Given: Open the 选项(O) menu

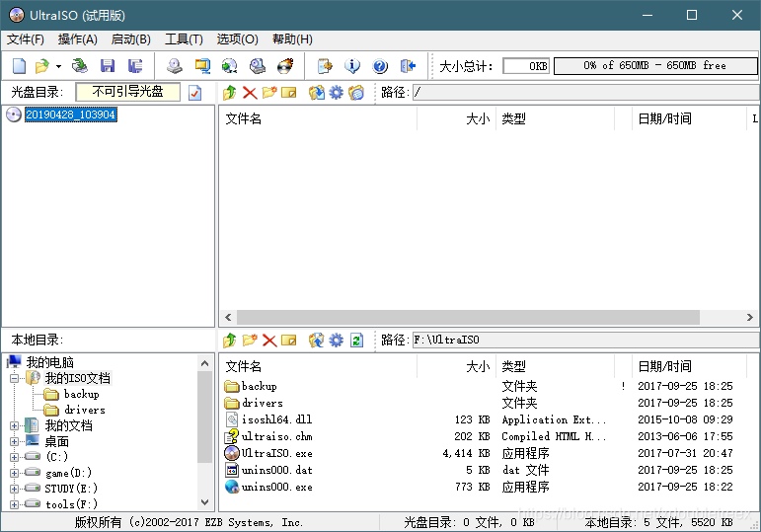Looking at the screenshot, I should point(237,39).
